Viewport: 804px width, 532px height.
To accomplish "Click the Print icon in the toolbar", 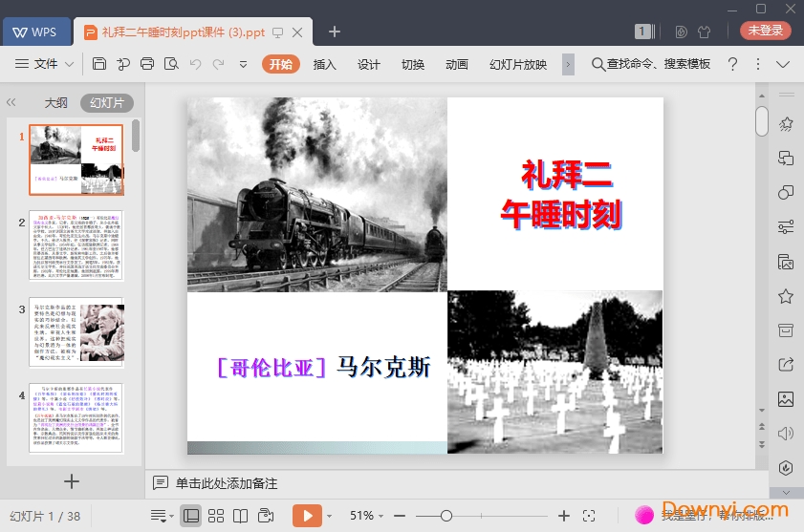I will pyautogui.click(x=147, y=64).
